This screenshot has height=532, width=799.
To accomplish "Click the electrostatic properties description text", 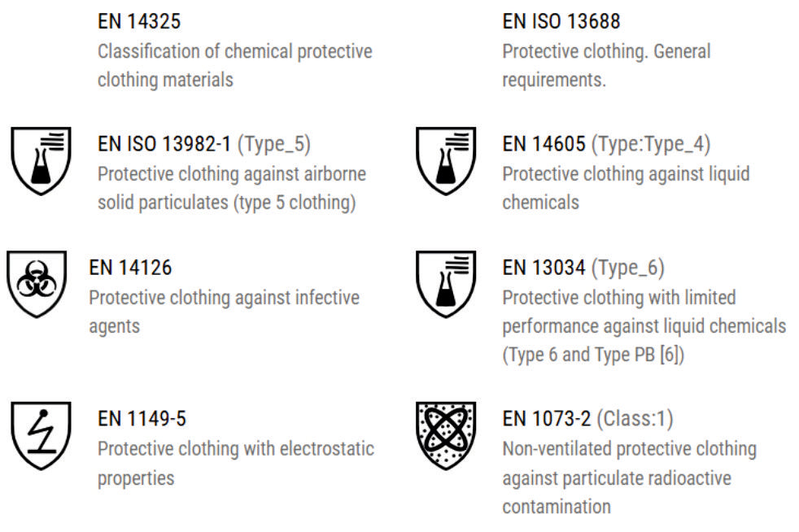I will 235,463.
